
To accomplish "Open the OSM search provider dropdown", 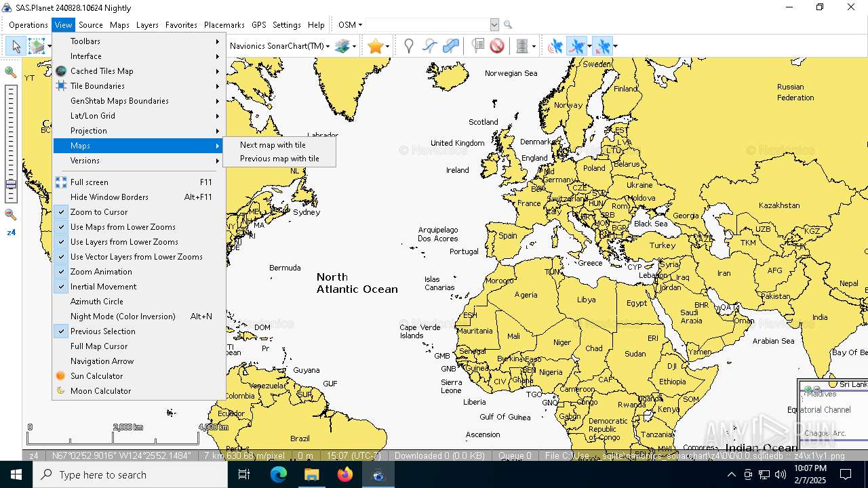I will pyautogui.click(x=350, y=25).
